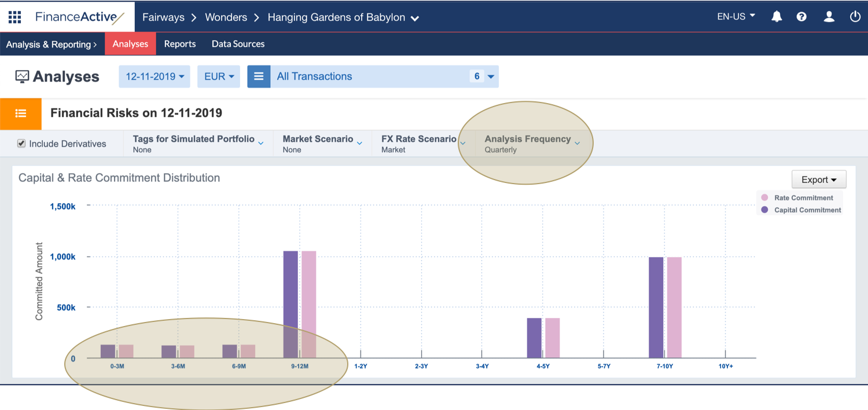
Task: Click the 3-4Y axis label
Action: coord(482,367)
